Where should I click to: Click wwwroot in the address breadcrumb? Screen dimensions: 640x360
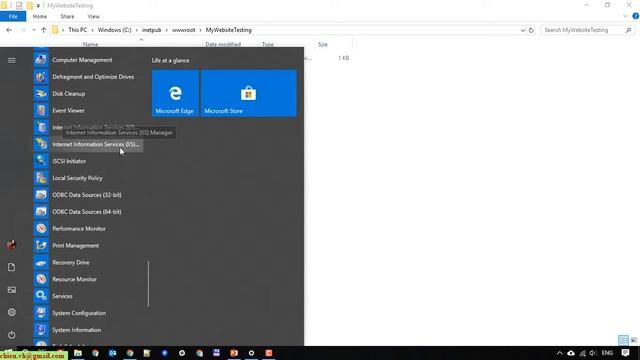coord(183,30)
